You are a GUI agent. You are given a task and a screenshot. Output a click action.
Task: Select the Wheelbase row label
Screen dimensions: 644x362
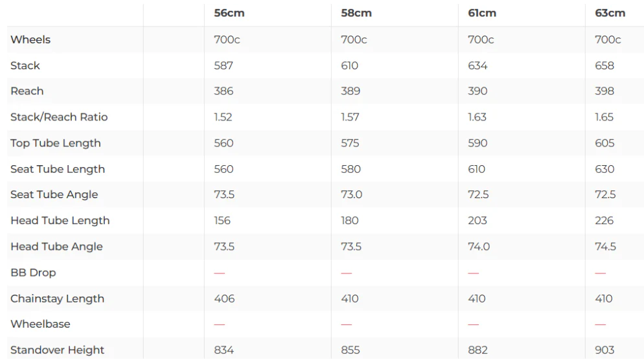click(40, 324)
